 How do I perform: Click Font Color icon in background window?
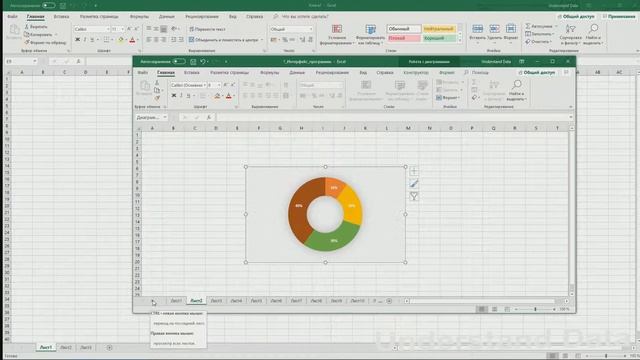click(x=132, y=40)
